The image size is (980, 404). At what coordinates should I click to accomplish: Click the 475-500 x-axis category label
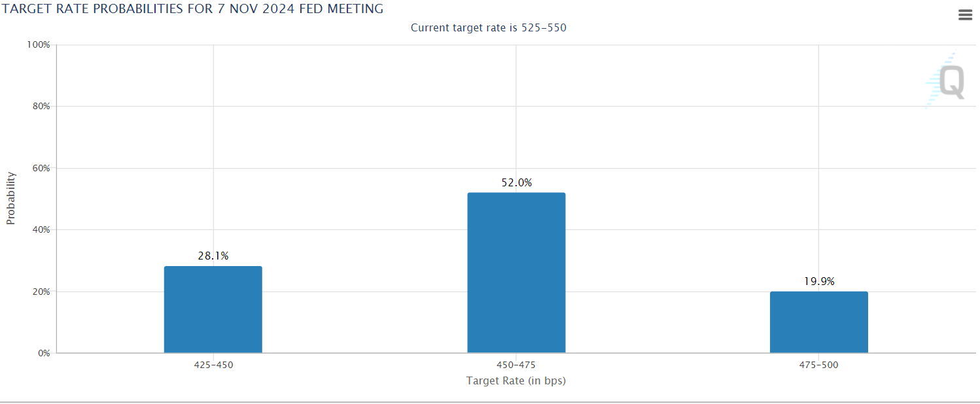coord(818,365)
